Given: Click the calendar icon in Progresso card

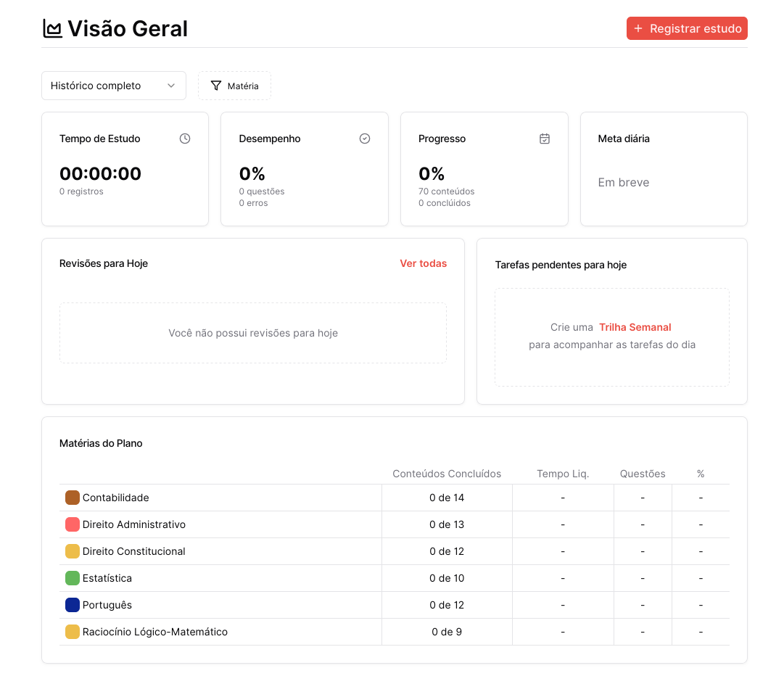Looking at the screenshot, I should 545,139.
